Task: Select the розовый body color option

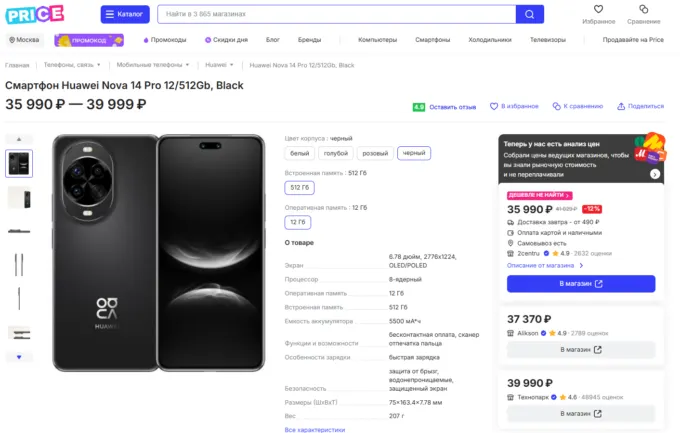Action: pyautogui.click(x=375, y=153)
